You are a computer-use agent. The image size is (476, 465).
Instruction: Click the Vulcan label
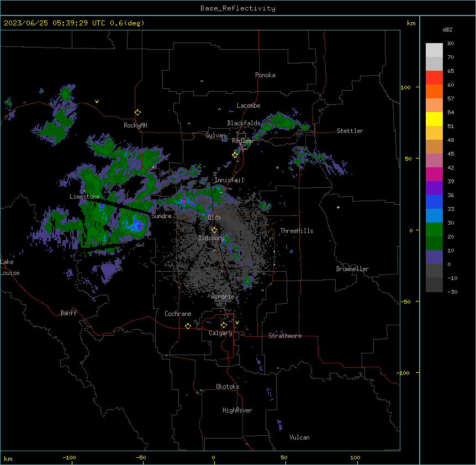300,437
